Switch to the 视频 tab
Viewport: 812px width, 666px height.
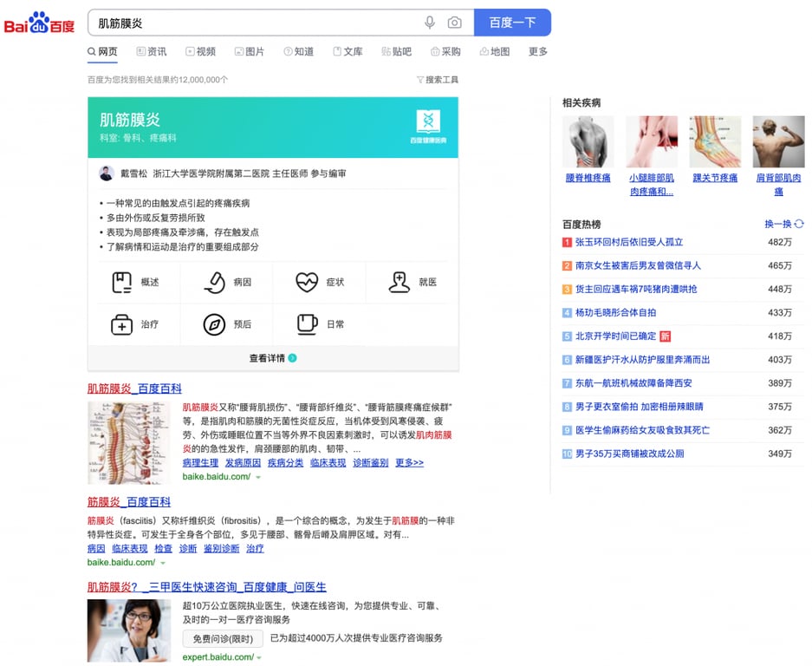pyautogui.click(x=199, y=52)
